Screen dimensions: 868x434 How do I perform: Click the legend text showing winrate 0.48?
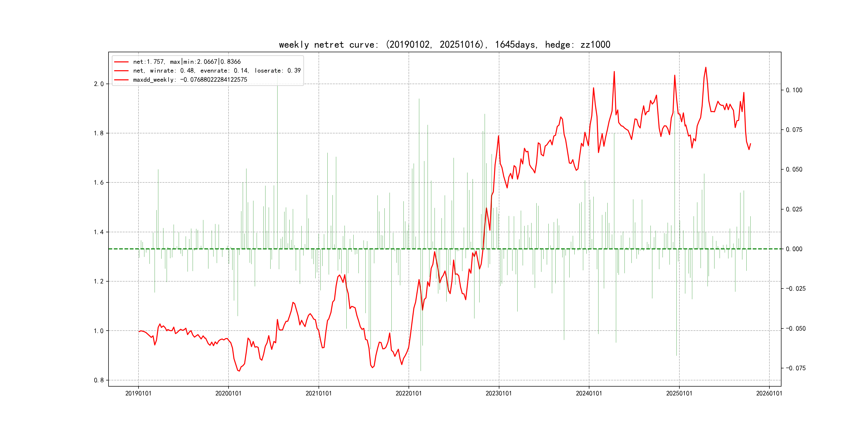(x=217, y=71)
